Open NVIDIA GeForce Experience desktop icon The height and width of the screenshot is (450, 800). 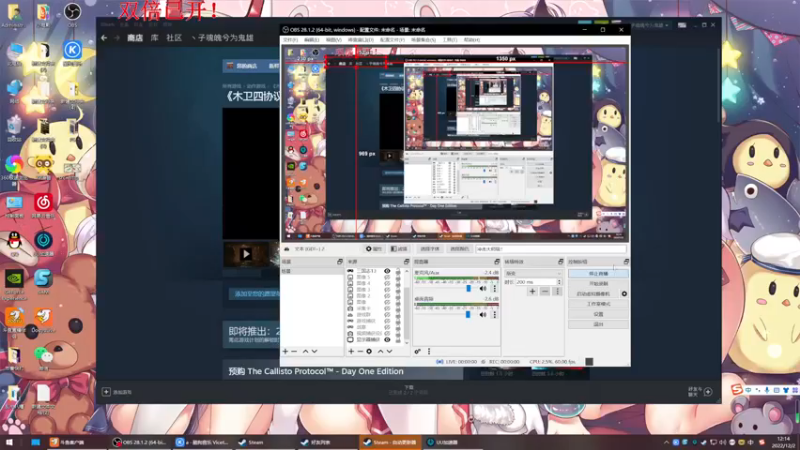pyautogui.click(x=14, y=281)
